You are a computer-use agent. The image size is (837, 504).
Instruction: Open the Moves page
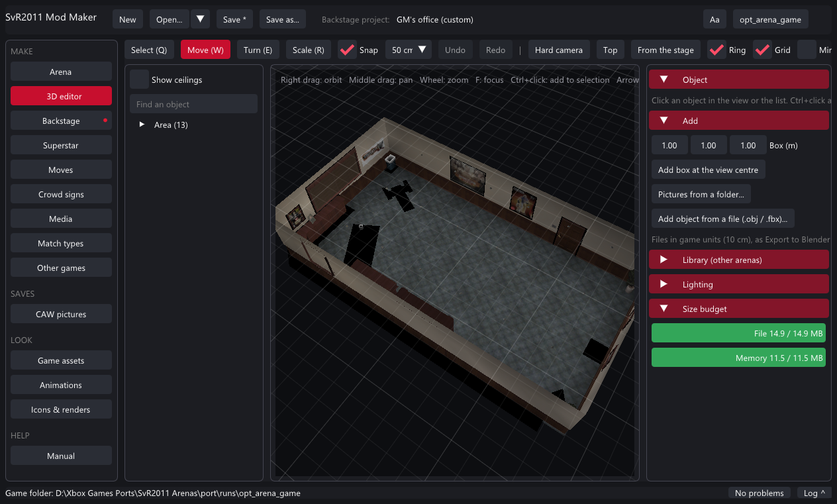pos(61,170)
